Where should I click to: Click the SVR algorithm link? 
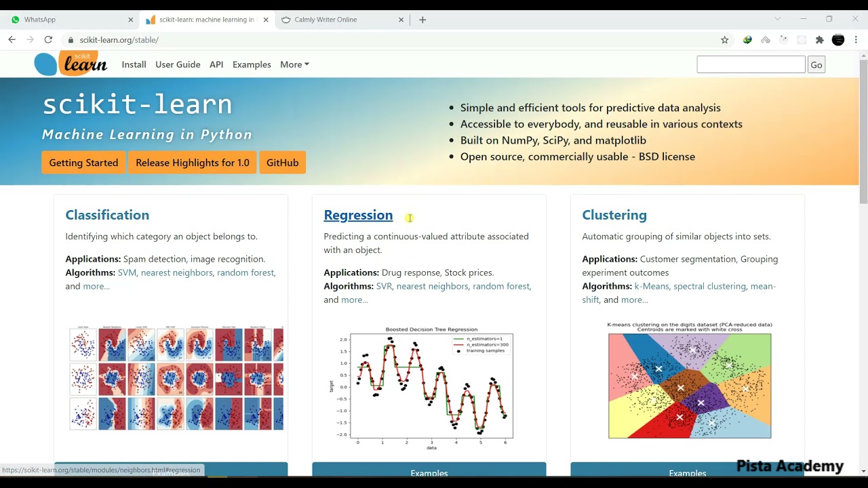point(384,286)
